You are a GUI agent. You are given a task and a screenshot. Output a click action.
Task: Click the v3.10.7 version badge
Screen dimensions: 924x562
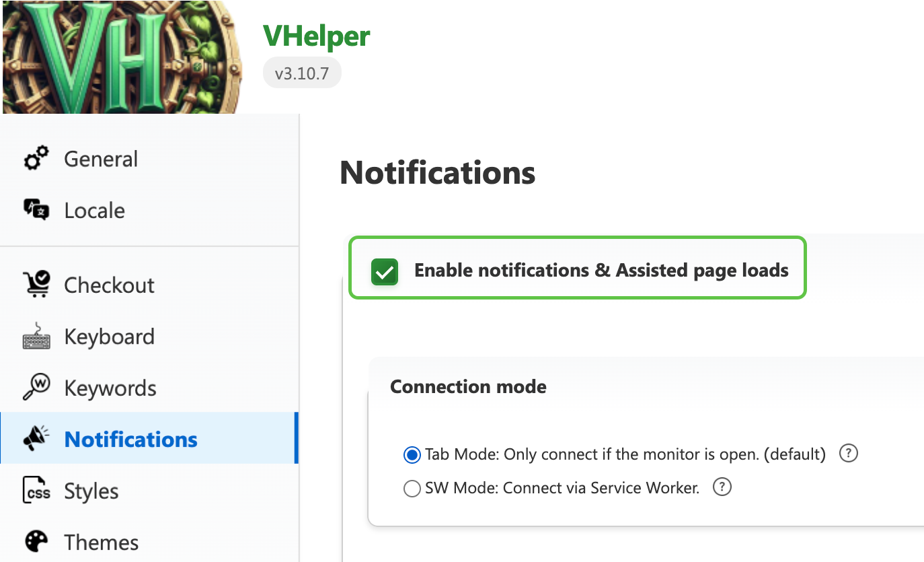[302, 73]
